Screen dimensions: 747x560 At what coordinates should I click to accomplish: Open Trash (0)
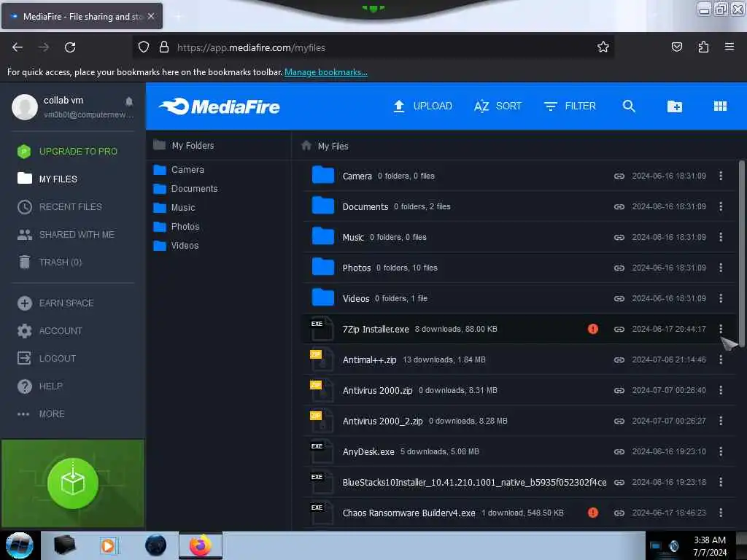tap(50, 262)
